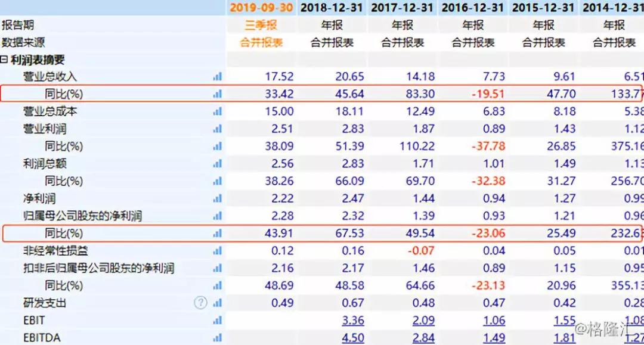Show chart for 归属母公司股东的净利润 row

click(217, 216)
